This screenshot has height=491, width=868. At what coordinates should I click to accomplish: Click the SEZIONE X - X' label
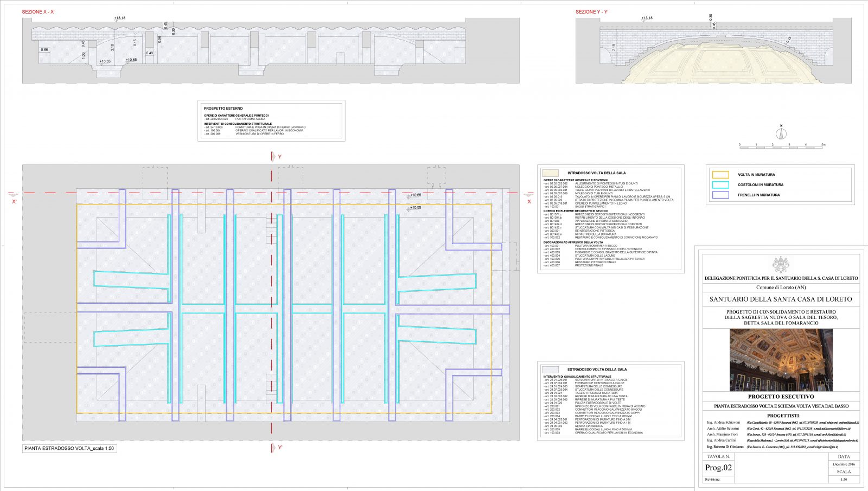38,12
